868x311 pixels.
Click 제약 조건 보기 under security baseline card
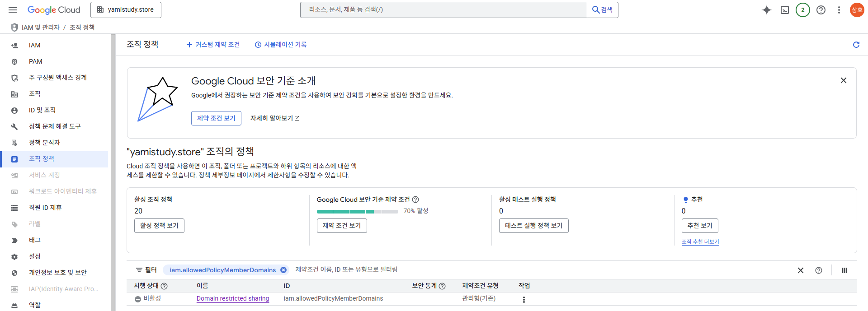pyautogui.click(x=342, y=226)
